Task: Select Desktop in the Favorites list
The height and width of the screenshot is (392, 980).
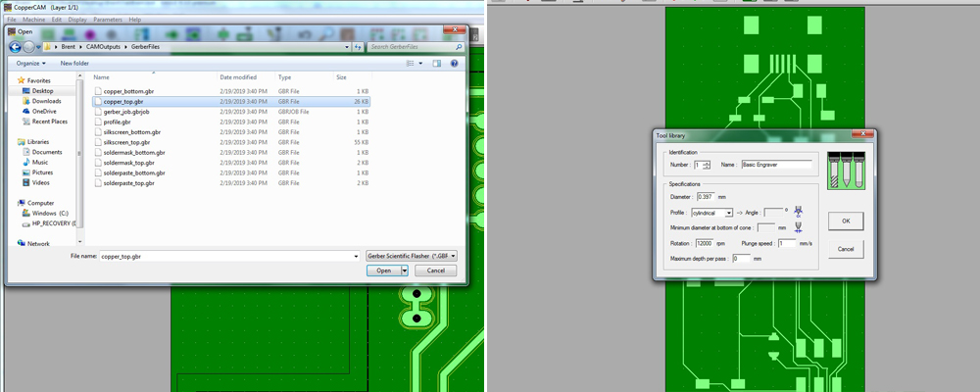Action: pyautogui.click(x=42, y=91)
